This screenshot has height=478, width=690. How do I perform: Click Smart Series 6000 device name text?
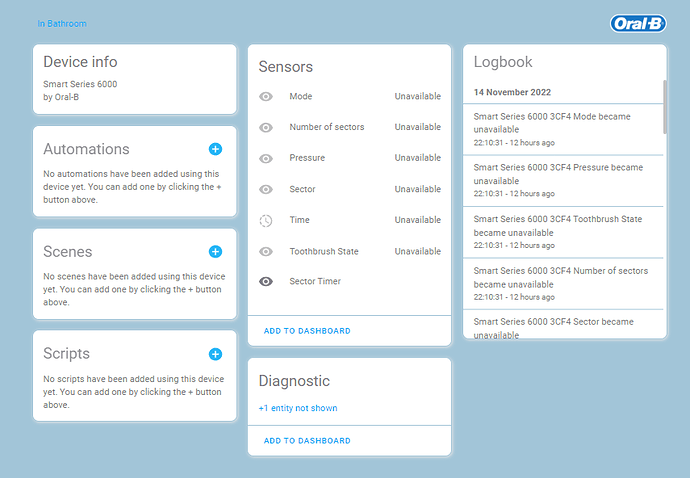pyautogui.click(x=80, y=84)
